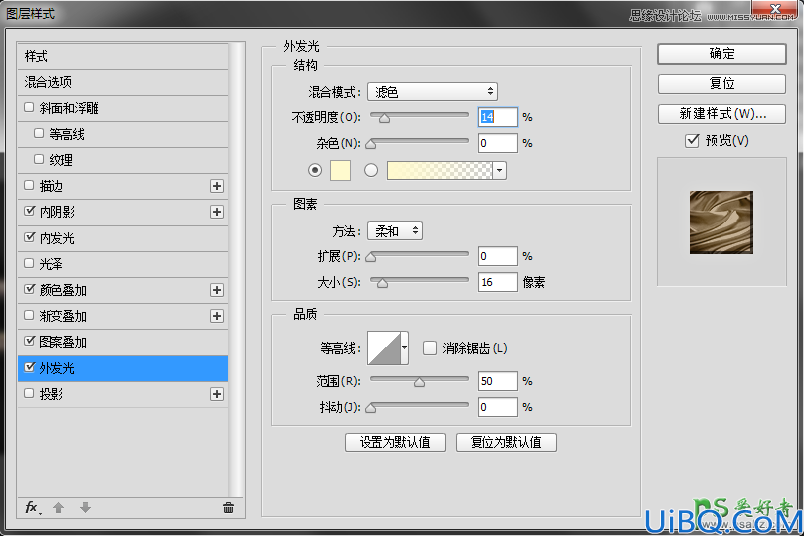Add another 渐变叠加 effect with plus icon
Image resolution: width=804 pixels, height=536 pixels.
coord(217,316)
